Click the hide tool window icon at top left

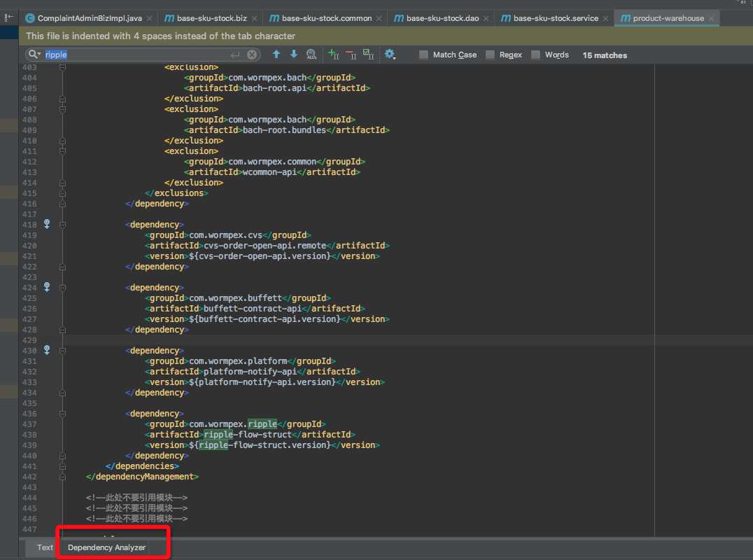pyautogui.click(x=8, y=17)
